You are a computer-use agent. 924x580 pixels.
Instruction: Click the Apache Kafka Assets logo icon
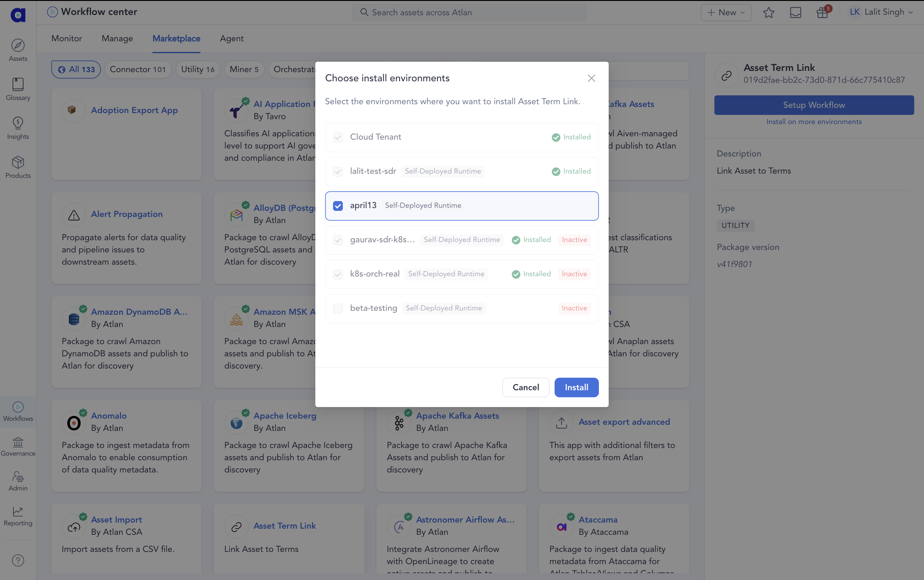click(x=399, y=423)
